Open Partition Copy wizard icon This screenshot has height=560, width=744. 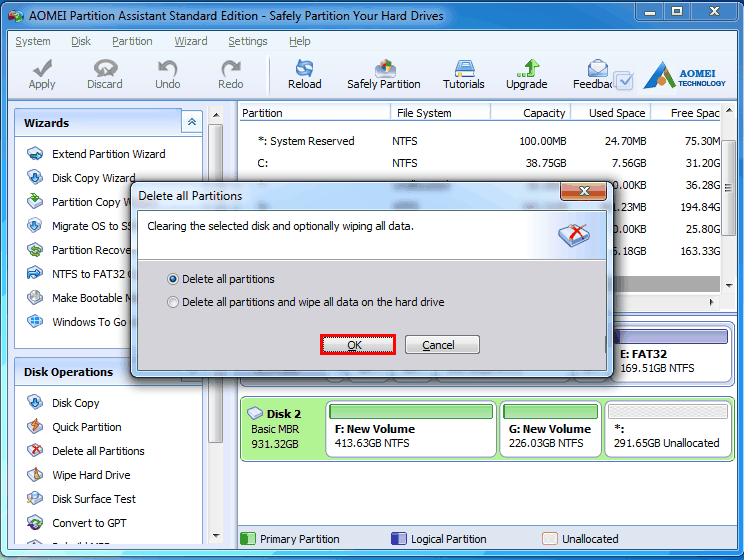[x=35, y=201]
